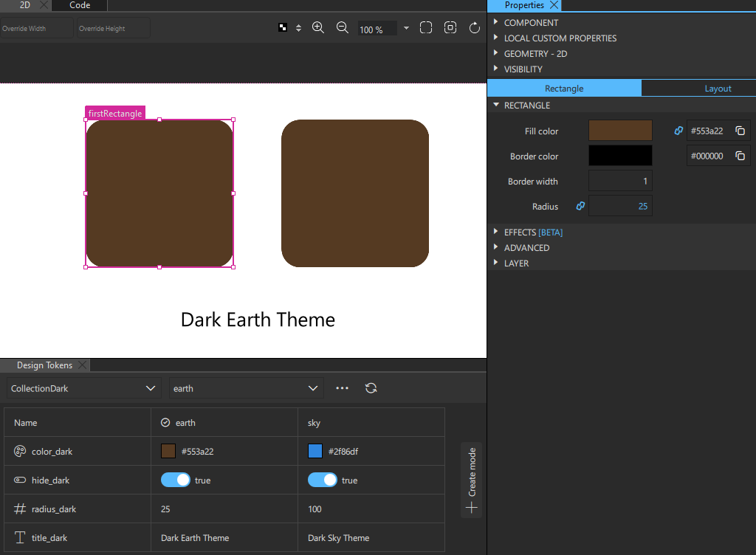Open the CollectionDark dropdown
This screenshot has height=555, width=756.
(83, 387)
